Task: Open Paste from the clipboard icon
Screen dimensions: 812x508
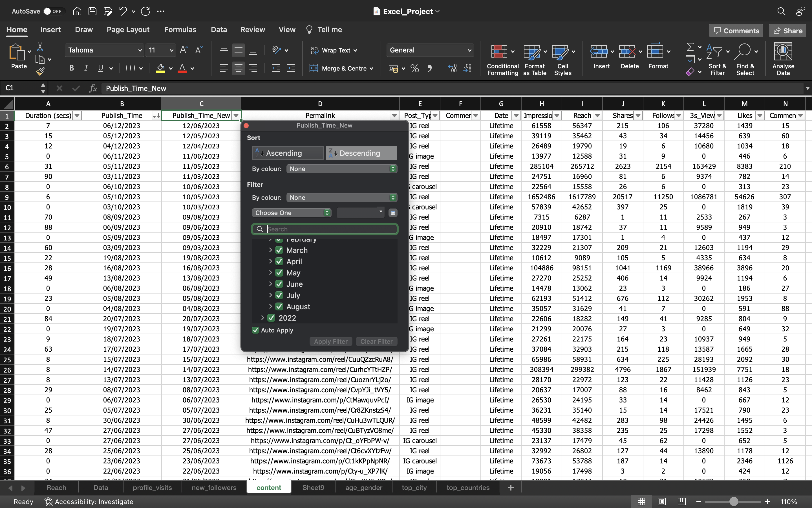Action: tap(17, 53)
